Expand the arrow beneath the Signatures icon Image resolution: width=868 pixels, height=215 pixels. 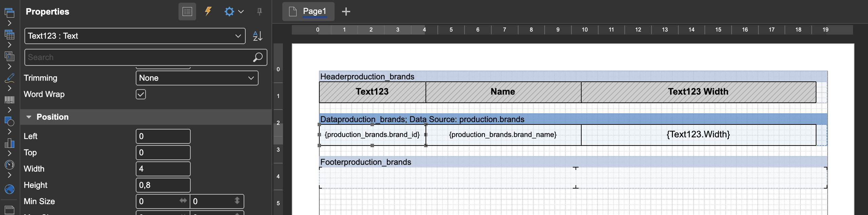(x=10, y=88)
